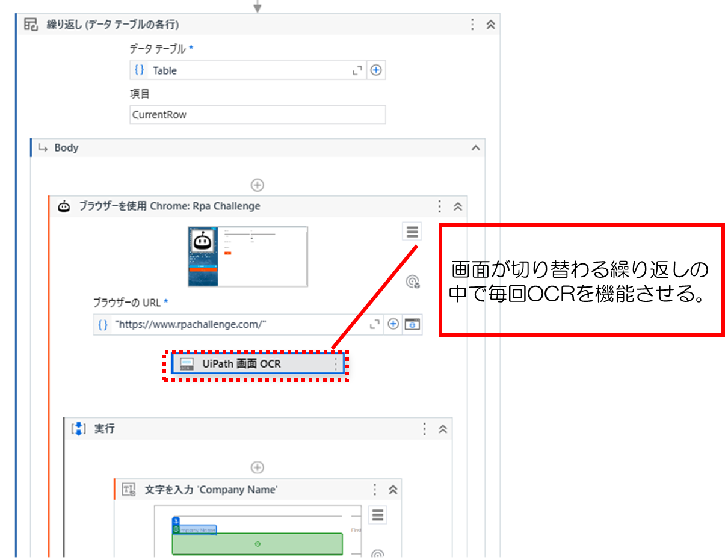
Task: Expand the URL expression editor
Action: pyautogui.click(x=375, y=324)
